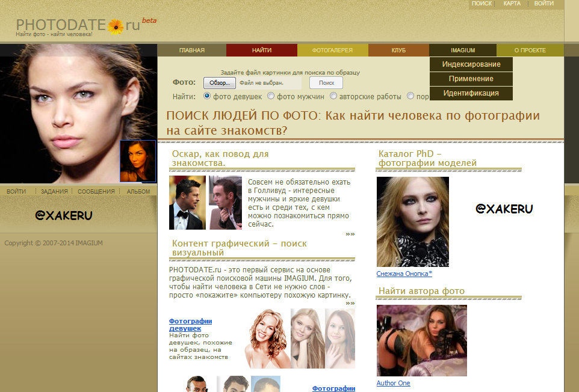This screenshot has width=579, height=392.
Task: Click the Поиск search button
Action: coord(326,82)
